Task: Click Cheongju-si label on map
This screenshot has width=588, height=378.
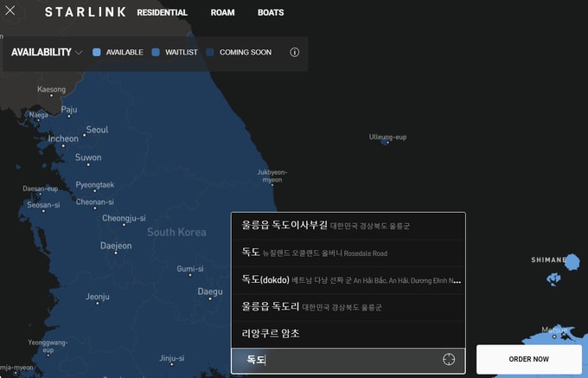Action: point(124,218)
